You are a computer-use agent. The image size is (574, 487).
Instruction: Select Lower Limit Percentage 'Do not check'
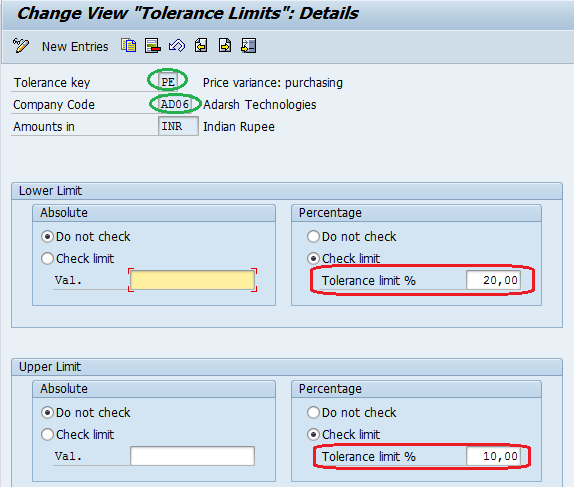pos(313,237)
